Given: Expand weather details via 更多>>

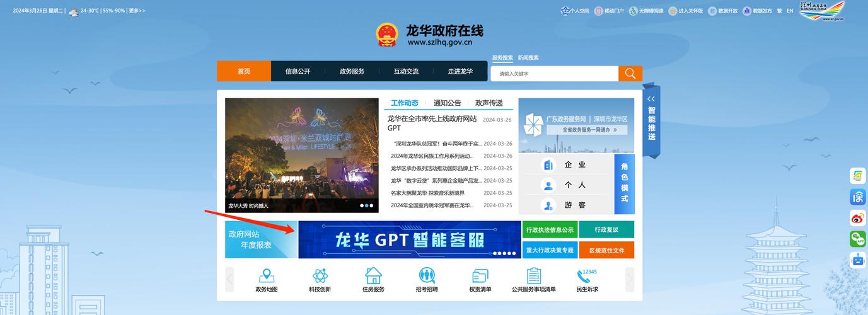Looking at the screenshot, I should [x=137, y=11].
